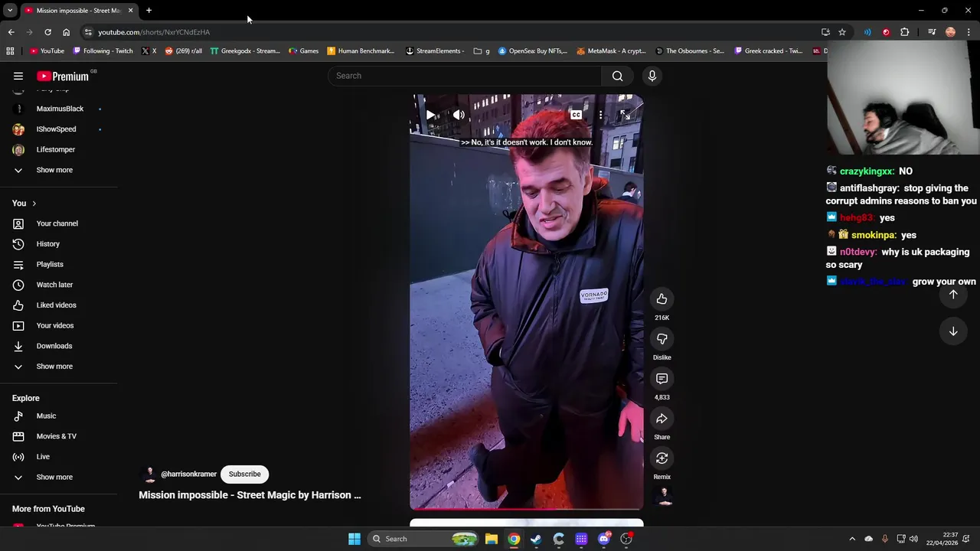Go to YouTube Premium home logo
980x551 pixels.
(63, 76)
